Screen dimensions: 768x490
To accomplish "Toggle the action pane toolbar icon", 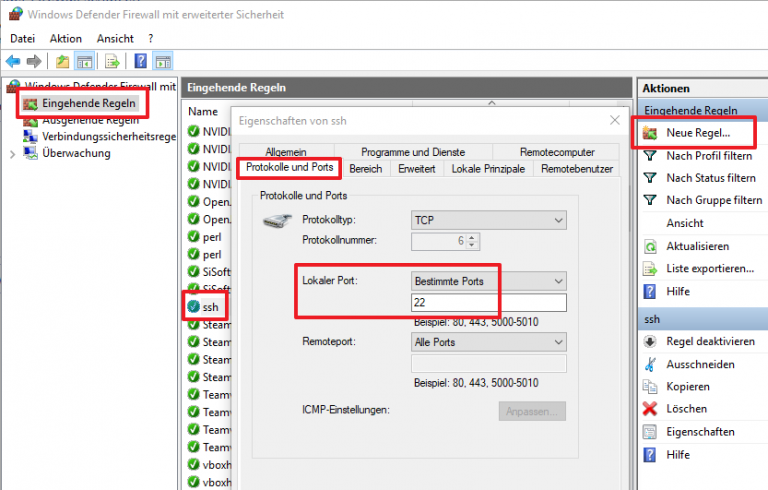I will click(x=163, y=62).
